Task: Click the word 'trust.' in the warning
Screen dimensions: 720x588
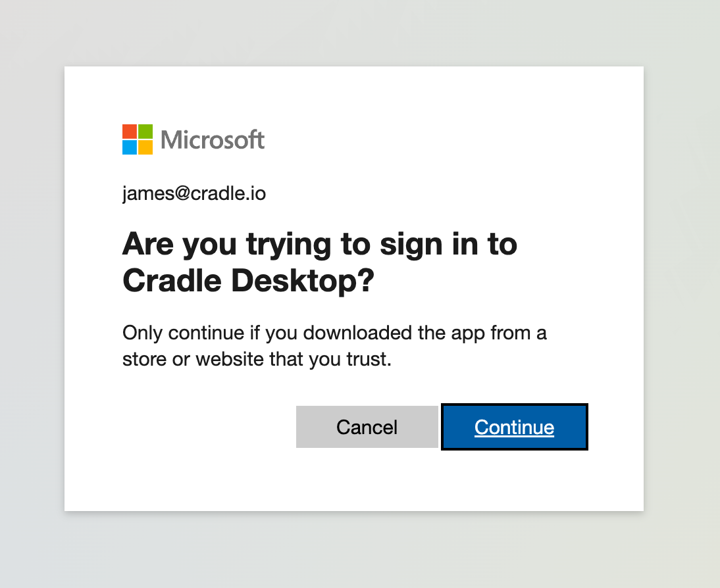Action: pos(369,359)
